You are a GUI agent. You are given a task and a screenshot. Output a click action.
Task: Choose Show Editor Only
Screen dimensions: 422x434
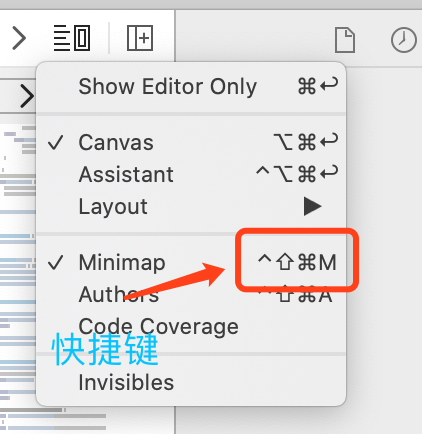[x=191, y=87]
